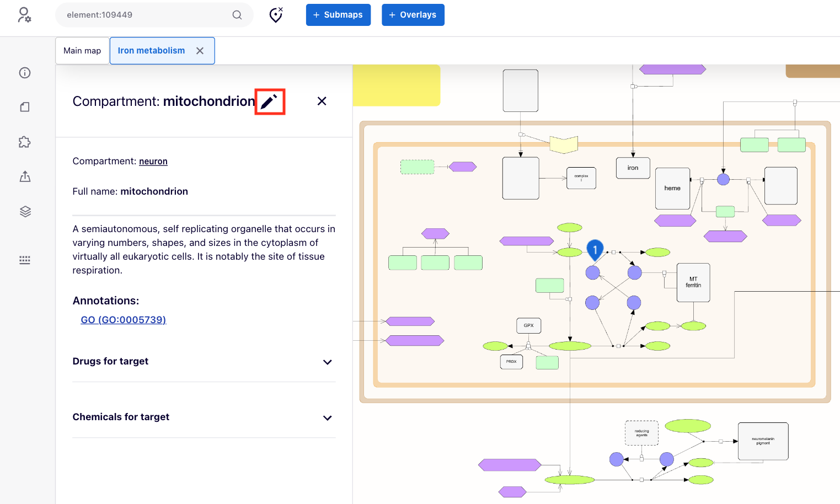
Task: Close the Iron metabolism tab
Action: tap(200, 51)
